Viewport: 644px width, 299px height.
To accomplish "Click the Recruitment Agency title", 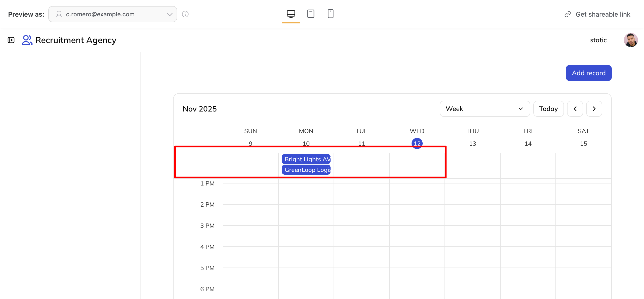I will [76, 40].
